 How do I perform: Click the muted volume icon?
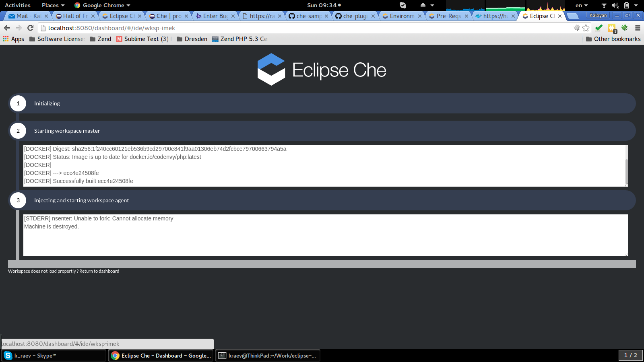point(615,5)
